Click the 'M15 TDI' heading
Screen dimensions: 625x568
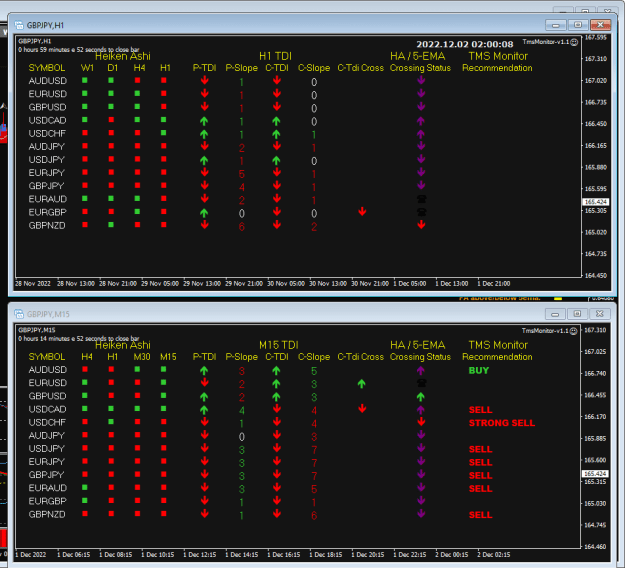[279, 345]
